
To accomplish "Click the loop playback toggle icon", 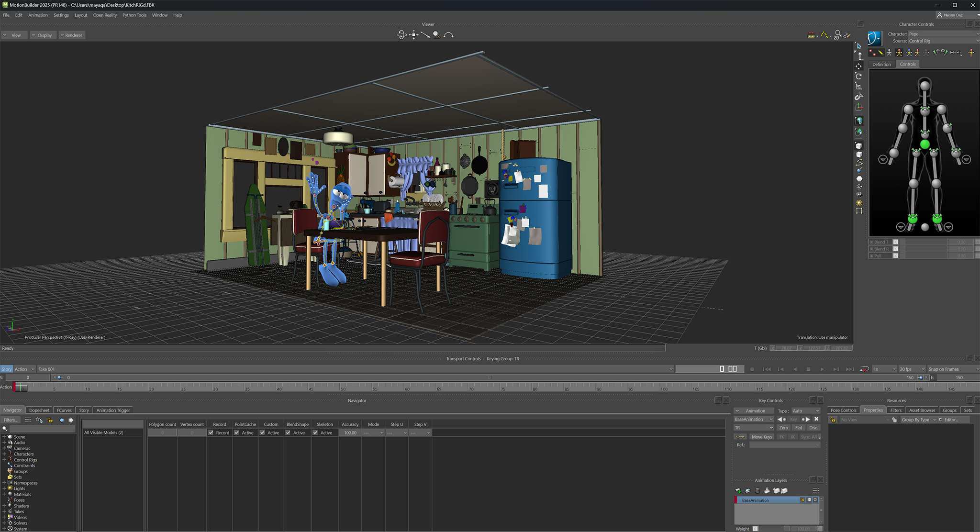I will point(864,369).
